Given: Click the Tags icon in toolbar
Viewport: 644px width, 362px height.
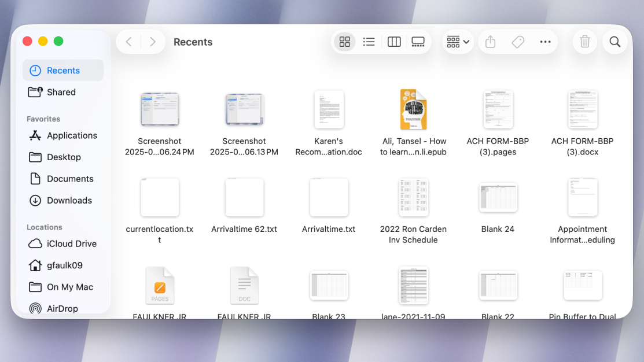Looking at the screenshot, I should pyautogui.click(x=518, y=42).
